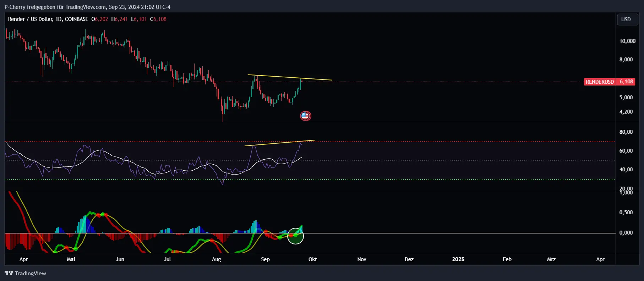Screen dimensions: 644x281
Task: Select the yellow trendline on price chart
Action: point(290,77)
